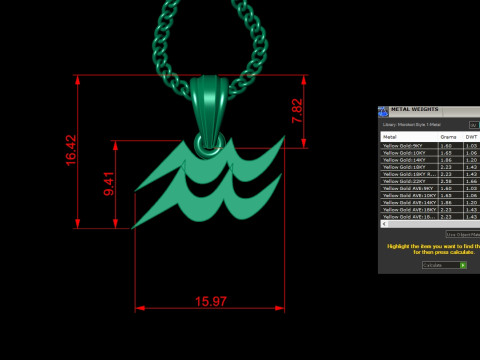The image size is (480, 360).
Task: Click the horizontal scrollbar track in the metal list
Action: pyautogui.click(x=434, y=224)
